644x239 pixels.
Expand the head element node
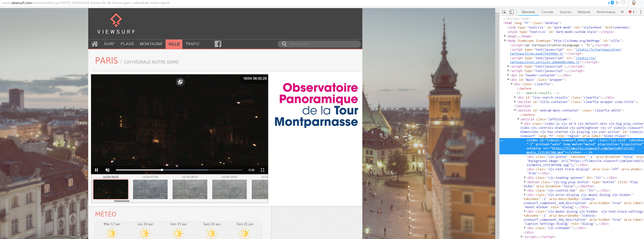[505, 36]
